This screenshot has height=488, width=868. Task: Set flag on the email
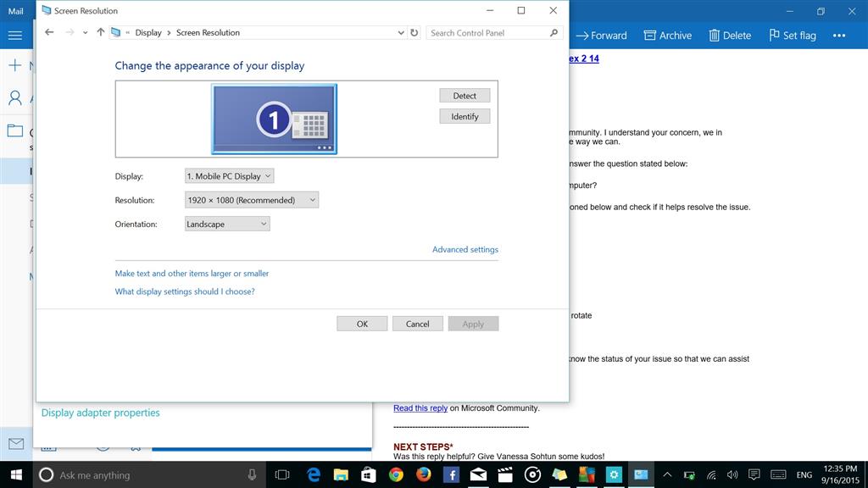793,36
